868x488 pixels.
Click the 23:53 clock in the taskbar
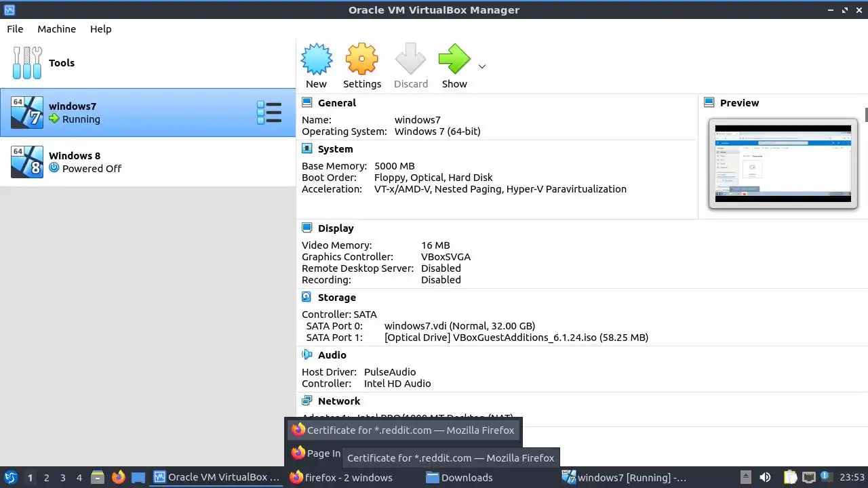pos(852,477)
